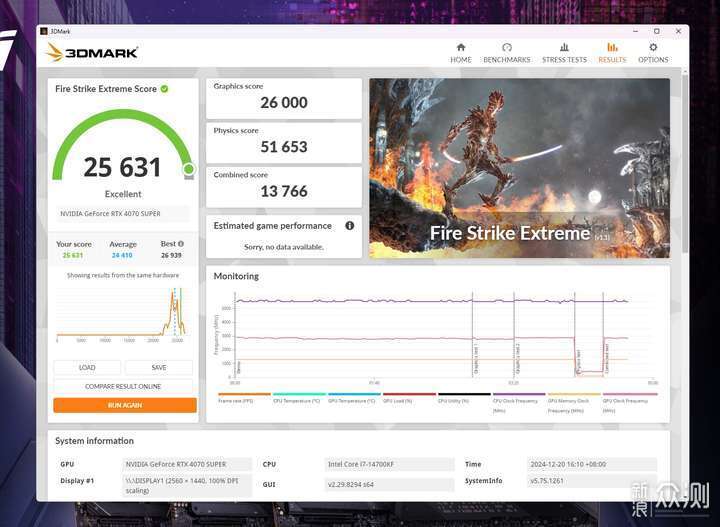Click the Combined score value 13 766
The width and height of the screenshot is (720, 527).
[x=284, y=191]
